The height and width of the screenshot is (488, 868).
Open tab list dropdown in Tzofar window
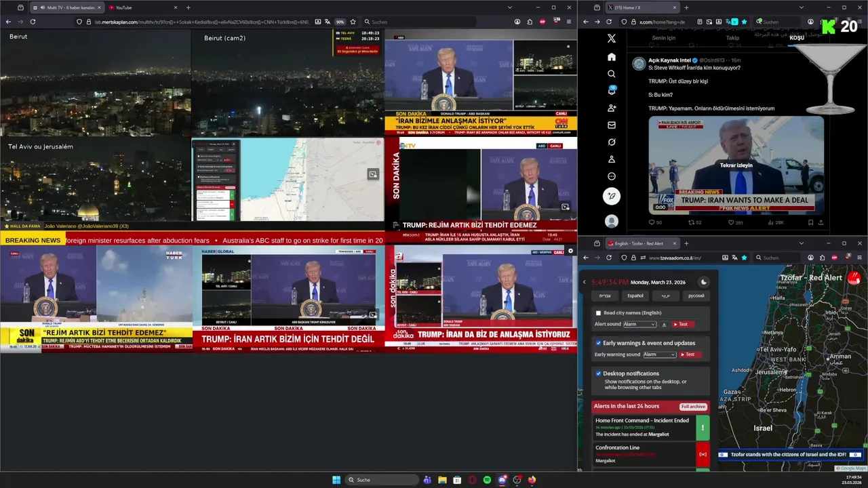(x=801, y=243)
